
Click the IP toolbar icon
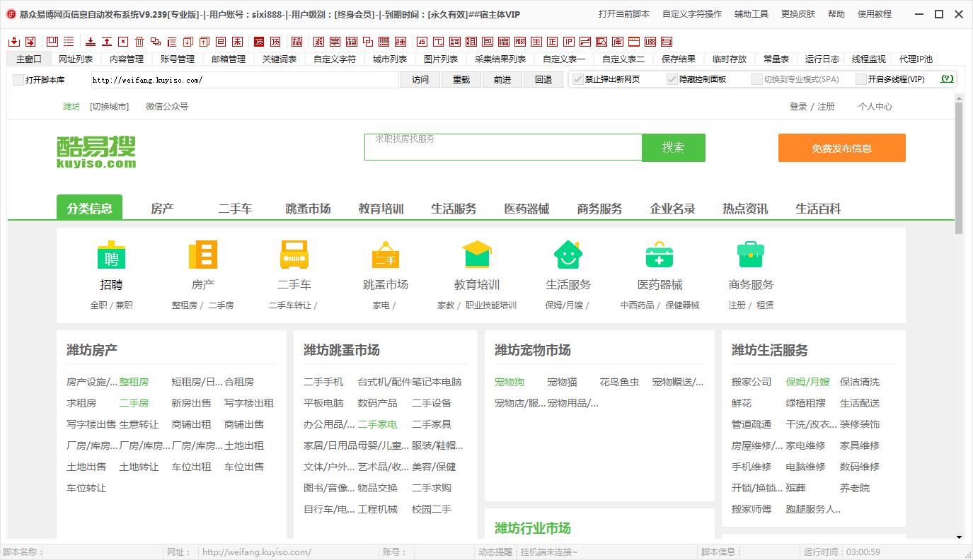(569, 42)
